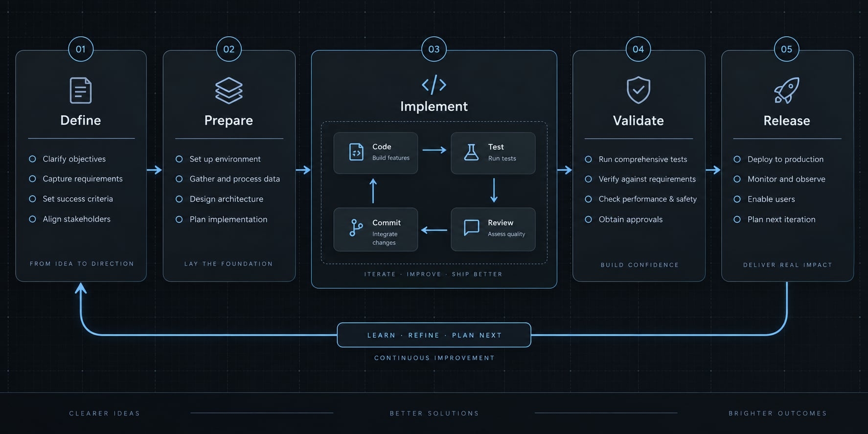Check the Capture requirements bullet
This screenshot has height=434, width=868.
click(x=32, y=179)
